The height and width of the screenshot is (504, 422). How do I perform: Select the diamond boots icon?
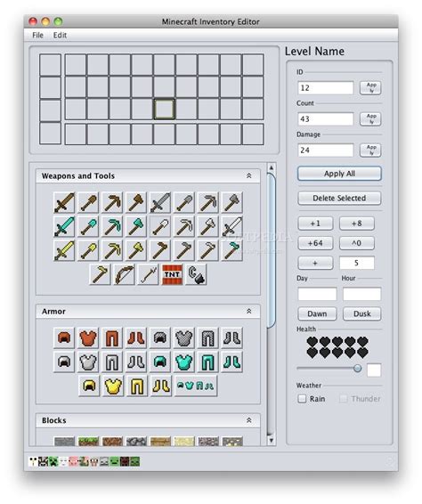[232, 362]
